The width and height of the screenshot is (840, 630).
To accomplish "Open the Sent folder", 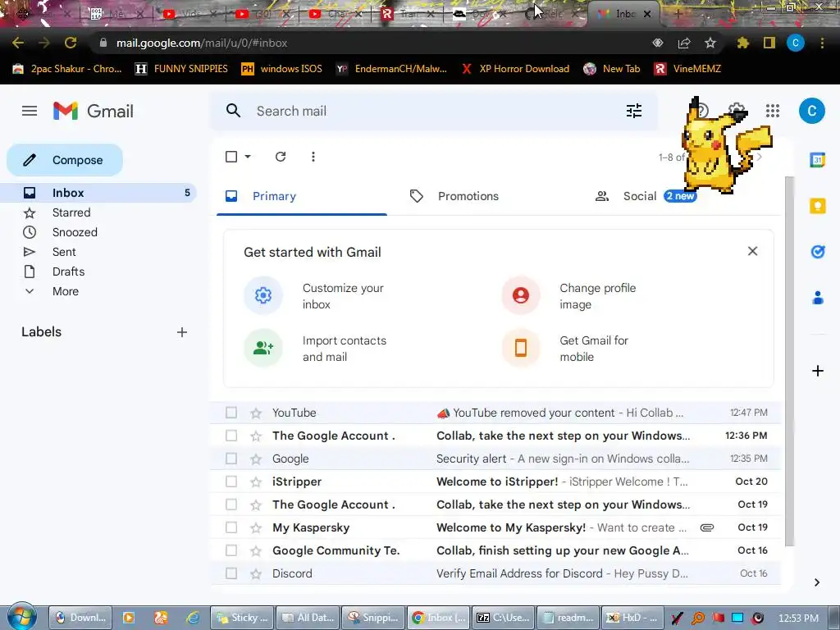I will (x=98, y=253).
